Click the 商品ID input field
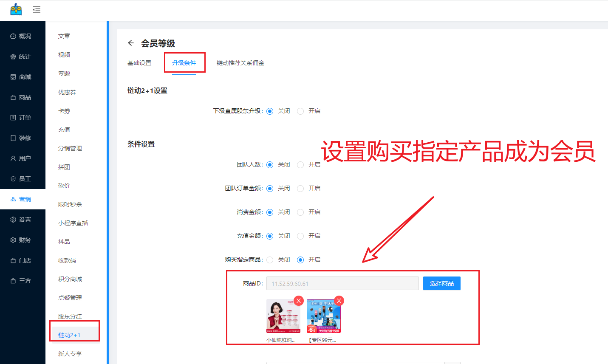This screenshot has width=608, height=364. coord(342,283)
